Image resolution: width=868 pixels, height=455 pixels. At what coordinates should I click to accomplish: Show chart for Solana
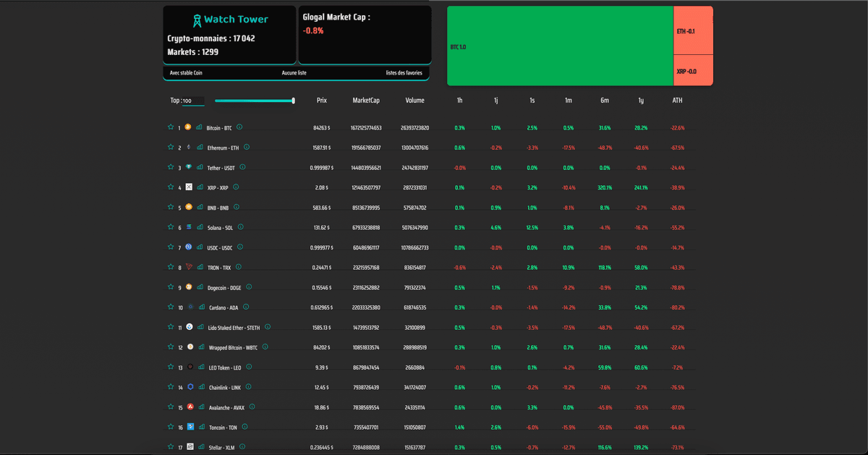point(200,227)
